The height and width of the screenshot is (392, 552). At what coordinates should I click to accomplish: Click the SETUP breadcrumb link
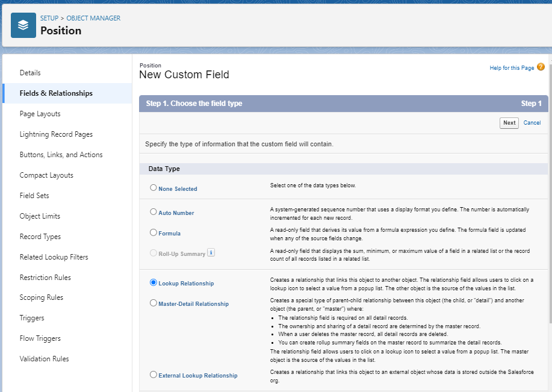(49, 18)
